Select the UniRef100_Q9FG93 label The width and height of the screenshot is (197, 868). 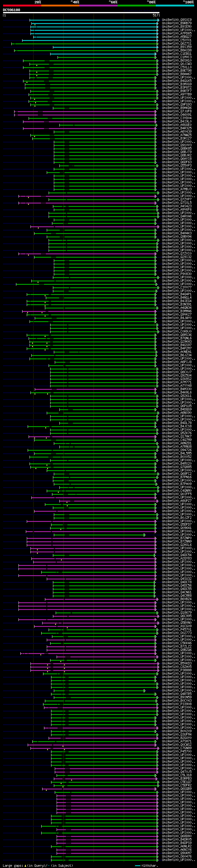(176, 104)
